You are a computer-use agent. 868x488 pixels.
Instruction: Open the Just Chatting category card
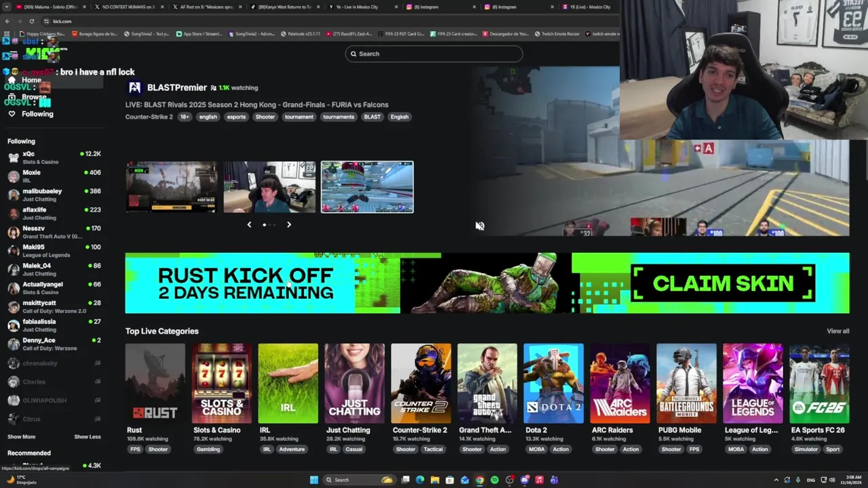tap(355, 384)
